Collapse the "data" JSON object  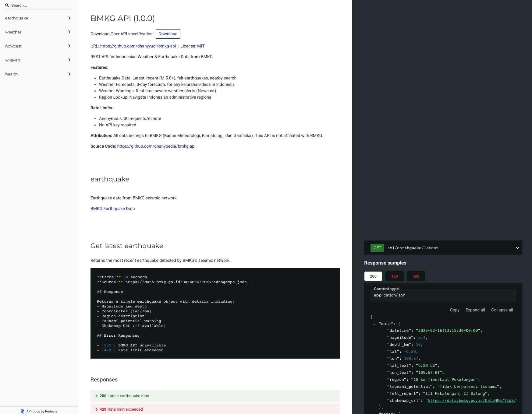[x=374, y=324]
